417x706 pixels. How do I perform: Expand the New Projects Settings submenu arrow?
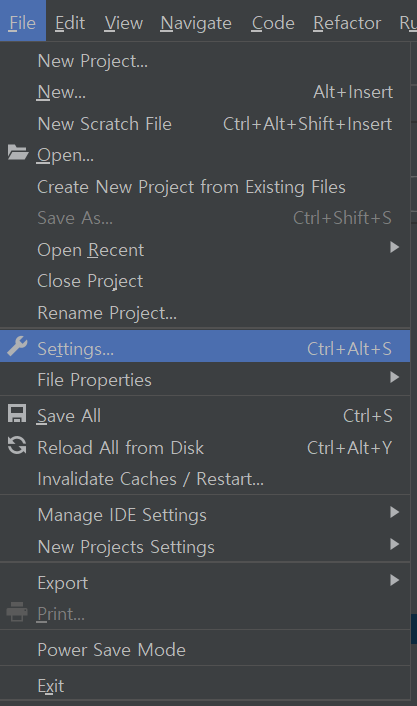pos(394,544)
